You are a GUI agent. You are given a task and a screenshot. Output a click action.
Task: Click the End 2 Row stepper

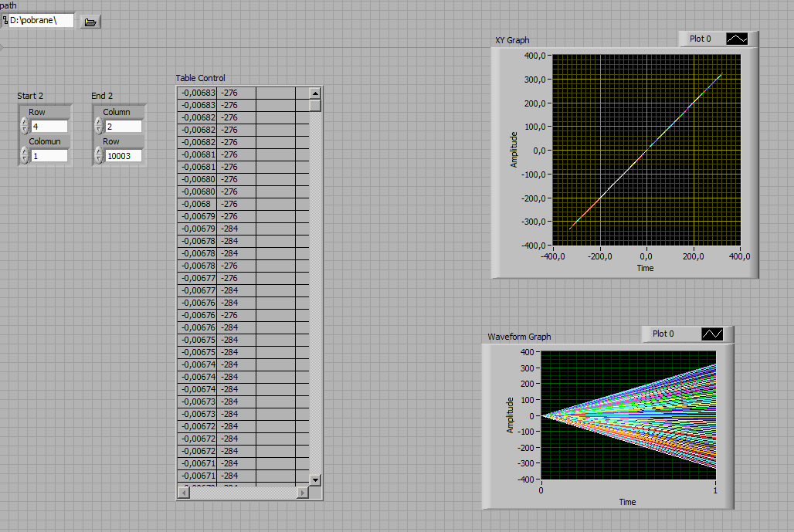[99, 156]
